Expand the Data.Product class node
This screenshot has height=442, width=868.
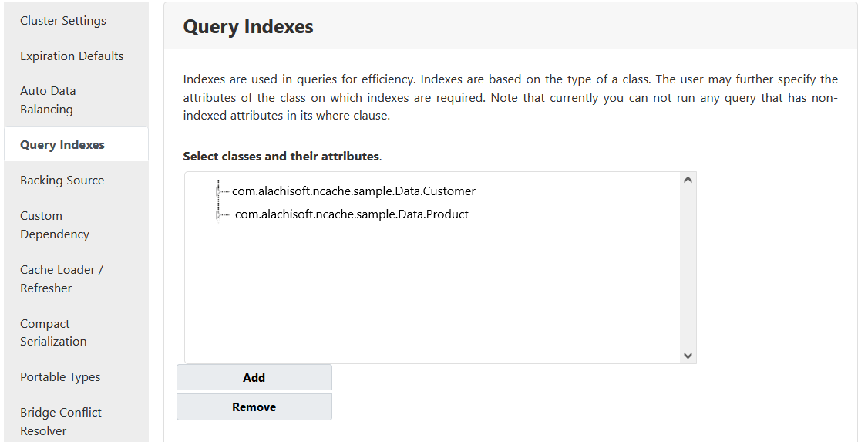click(218, 214)
